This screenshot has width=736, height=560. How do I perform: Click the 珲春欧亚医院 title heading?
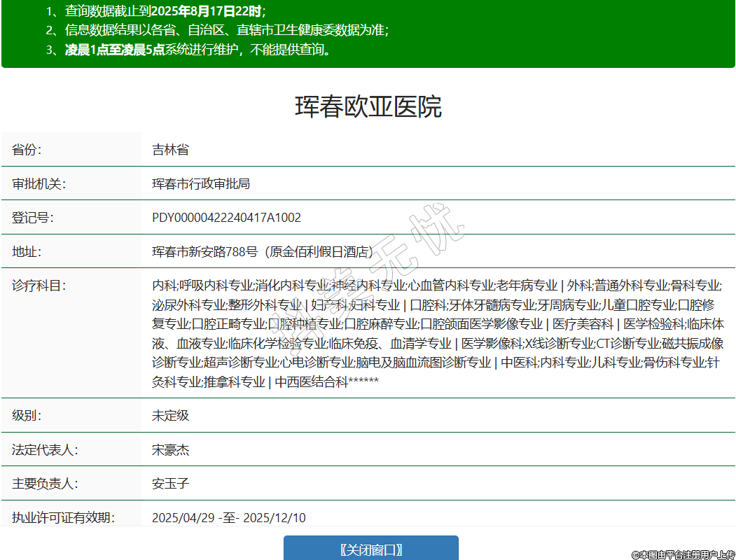click(368, 106)
